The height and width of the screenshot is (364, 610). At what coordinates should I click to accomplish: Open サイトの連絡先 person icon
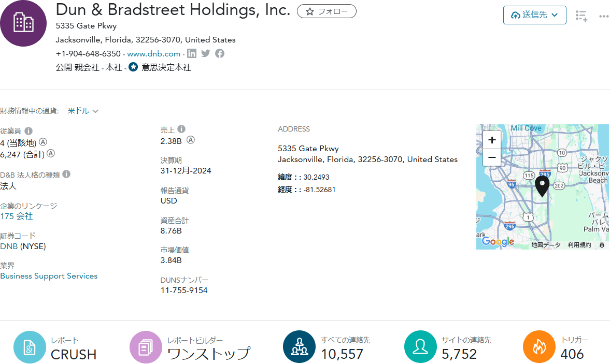(x=420, y=346)
